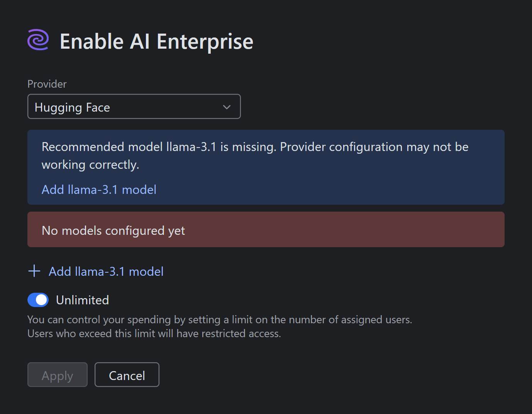Click the dropdown arrow icon for Hugging Face

click(x=227, y=107)
